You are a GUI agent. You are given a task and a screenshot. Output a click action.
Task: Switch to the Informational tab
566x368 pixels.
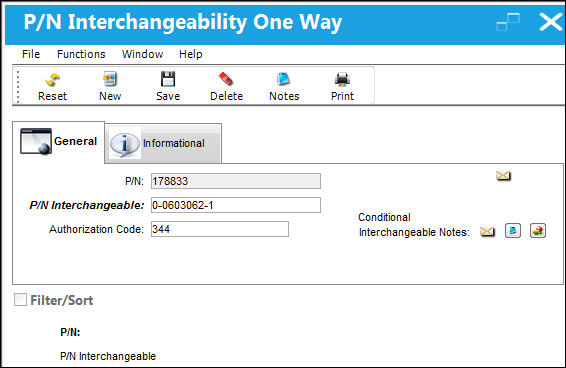[163, 144]
